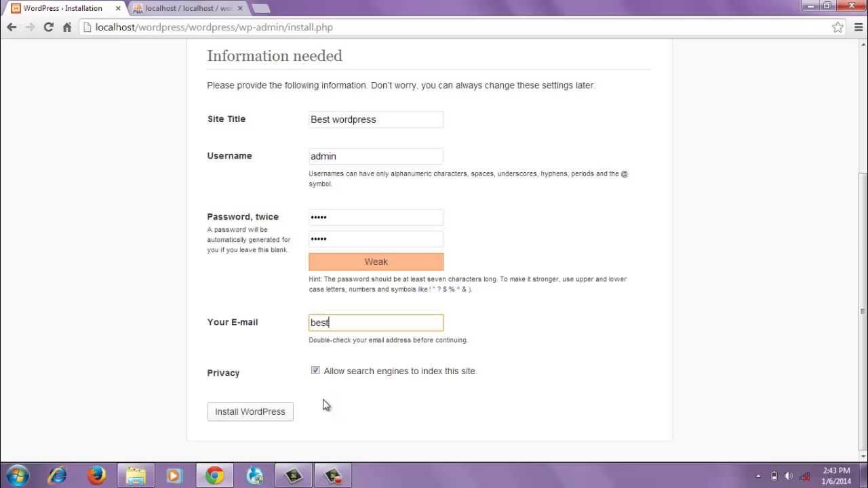
Task: Open the Windows Start menu
Action: 18,476
